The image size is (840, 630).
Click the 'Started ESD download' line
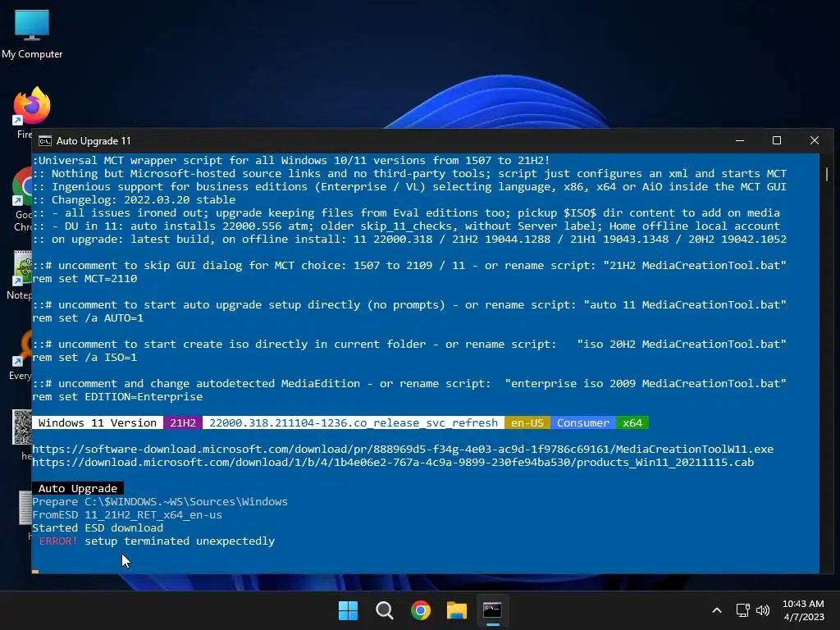pyautogui.click(x=98, y=527)
